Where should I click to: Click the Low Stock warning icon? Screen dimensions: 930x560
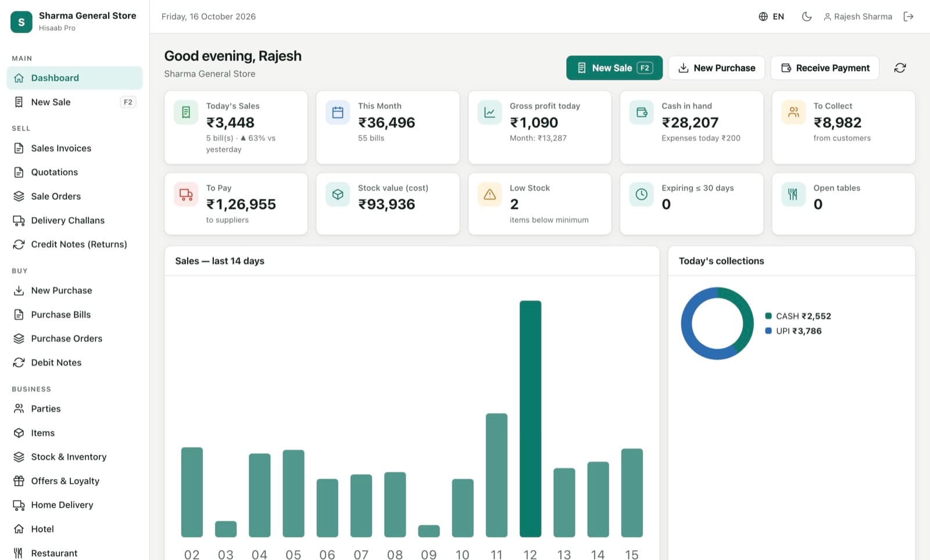click(x=489, y=195)
